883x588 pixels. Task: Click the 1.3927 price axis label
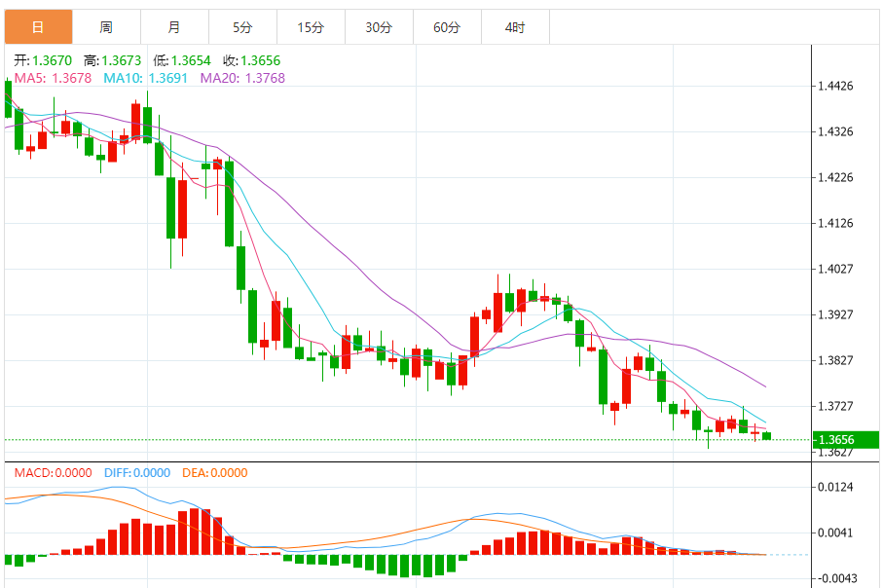835,314
